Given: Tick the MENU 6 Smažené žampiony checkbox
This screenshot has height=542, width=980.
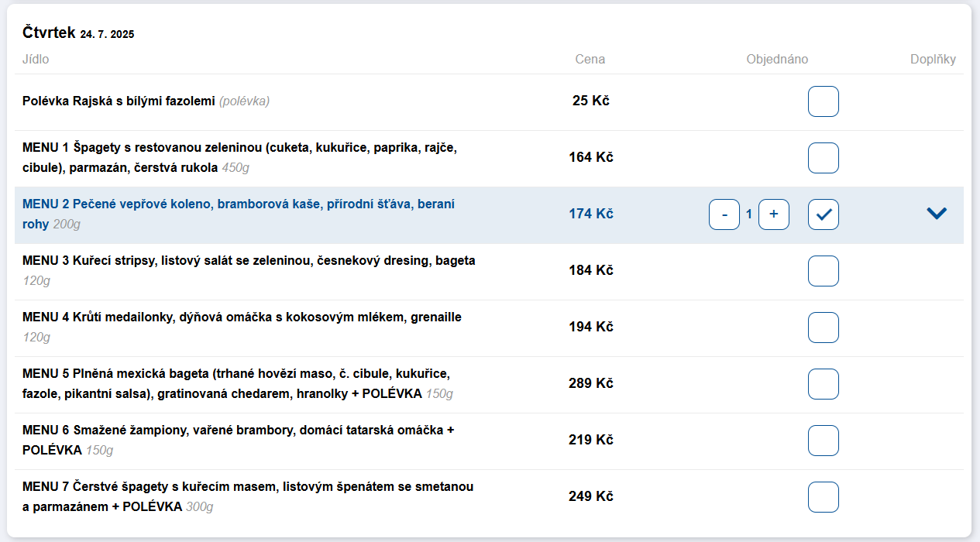Looking at the screenshot, I should (x=823, y=441).
